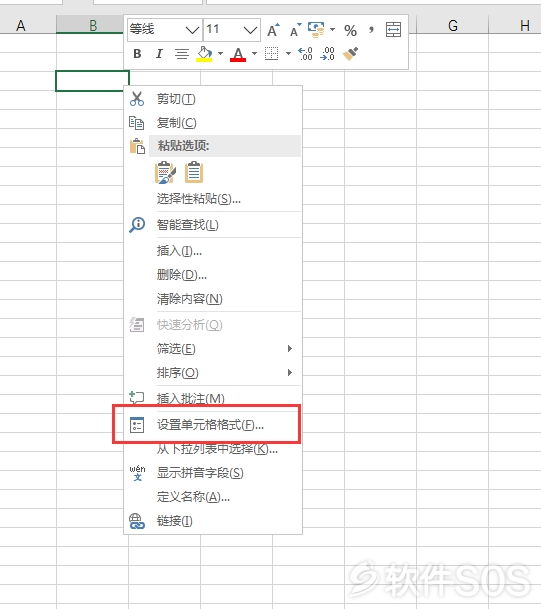Toggle Bold formatting in mini toolbar
541x609 pixels.
click(137, 54)
